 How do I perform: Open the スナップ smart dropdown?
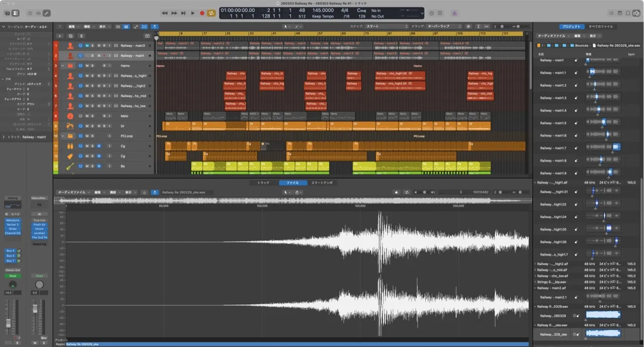[386, 26]
